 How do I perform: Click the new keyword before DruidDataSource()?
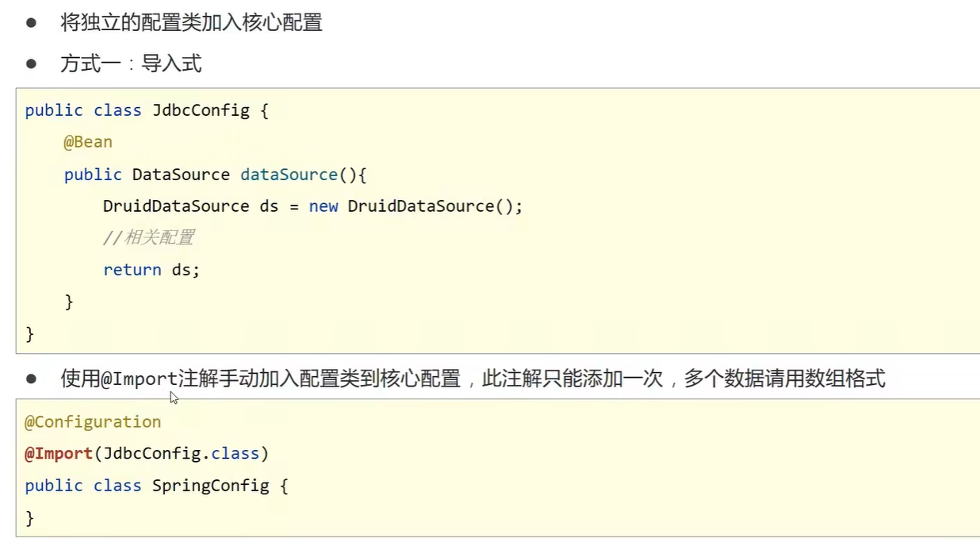click(x=323, y=206)
